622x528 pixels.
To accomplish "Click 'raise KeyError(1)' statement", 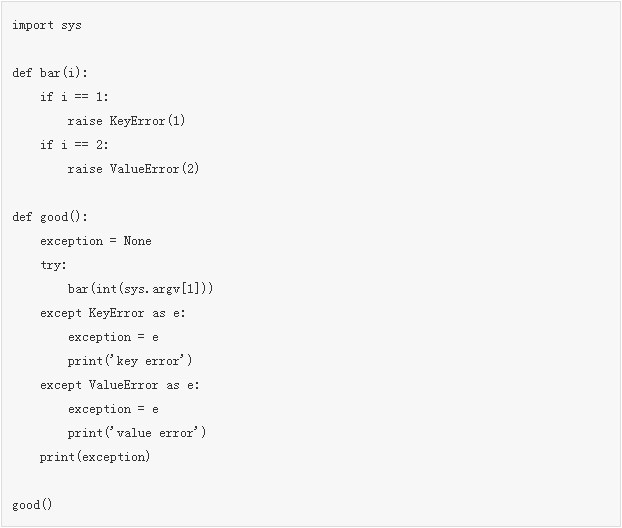I will [126, 121].
